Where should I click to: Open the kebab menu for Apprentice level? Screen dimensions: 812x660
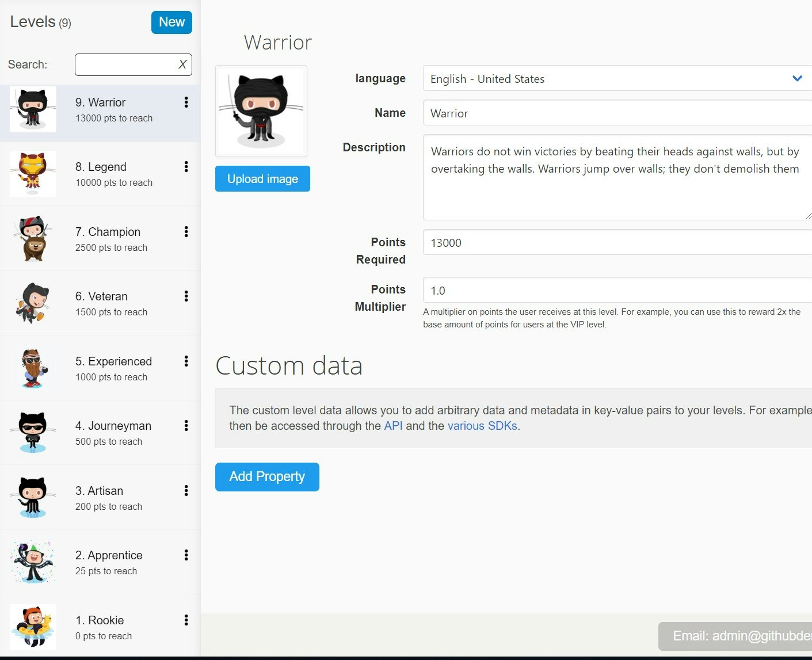(x=185, y=555)
